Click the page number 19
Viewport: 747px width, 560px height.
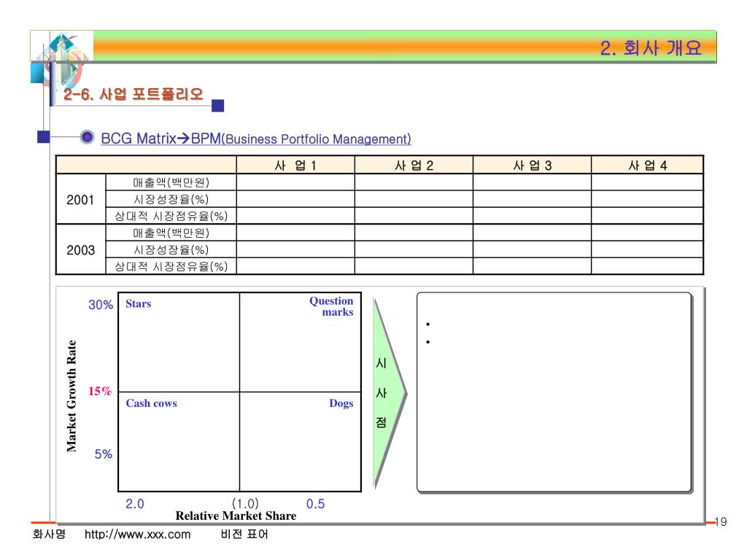click(x=721, y=522)
